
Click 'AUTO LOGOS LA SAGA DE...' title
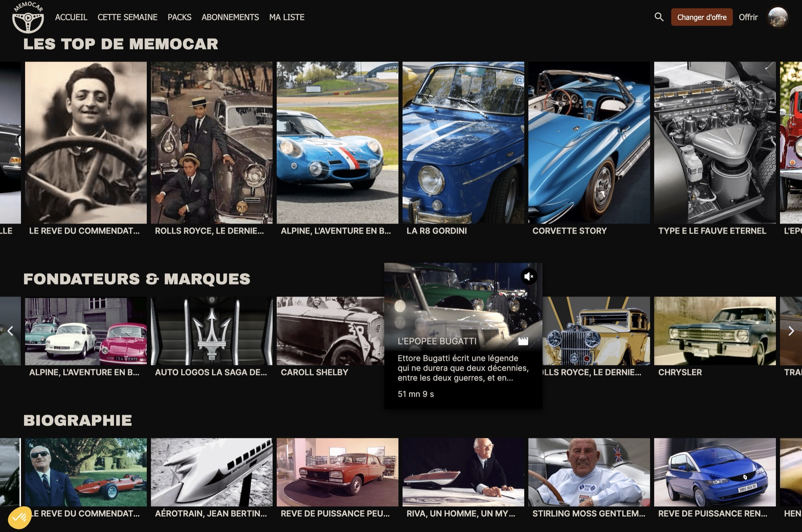tap(211, 372)
